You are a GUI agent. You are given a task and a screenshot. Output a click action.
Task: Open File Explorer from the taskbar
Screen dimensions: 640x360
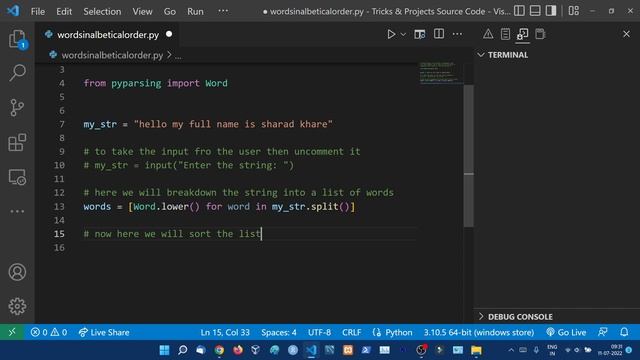(476, 350)
